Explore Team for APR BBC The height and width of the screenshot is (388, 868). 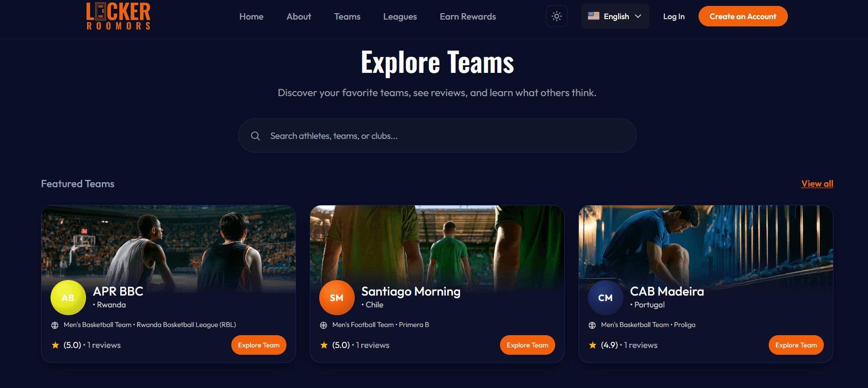click(x=259, y=345)
